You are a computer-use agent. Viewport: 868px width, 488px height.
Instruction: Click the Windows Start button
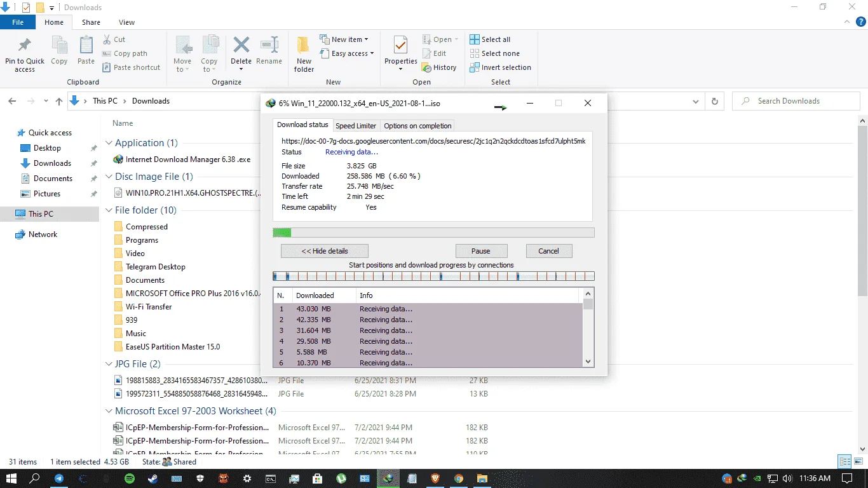(11, 478)
